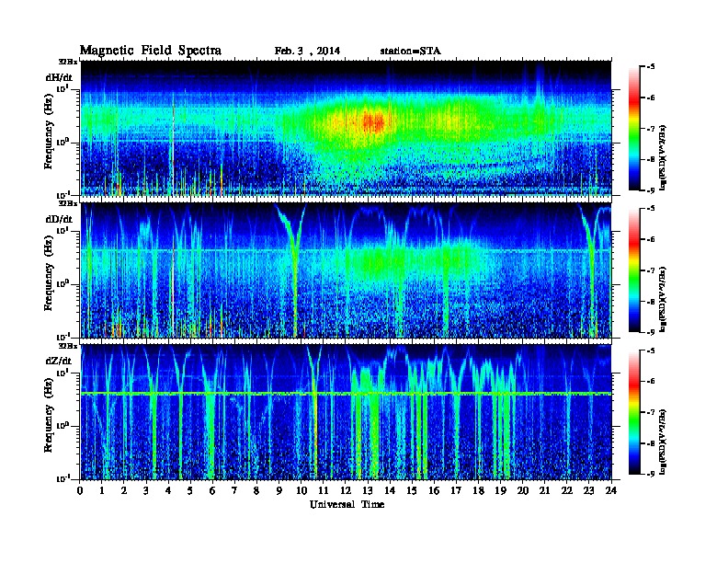Image resolution: width=728 pixels, height=563 pixels.
Task: Click the "15" hour tick label
Action: click(412, 490)
